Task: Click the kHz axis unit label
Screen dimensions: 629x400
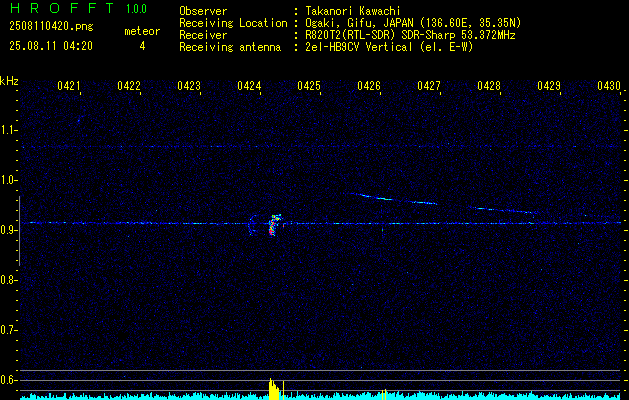Action: click(9, 81)
